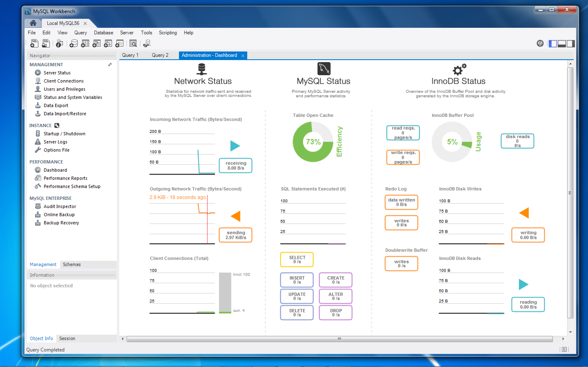This screenshot has height=367, width=588.
Task: Select the Audit Inspector icon
Action: pyautogui.click(x=38, y=206)
